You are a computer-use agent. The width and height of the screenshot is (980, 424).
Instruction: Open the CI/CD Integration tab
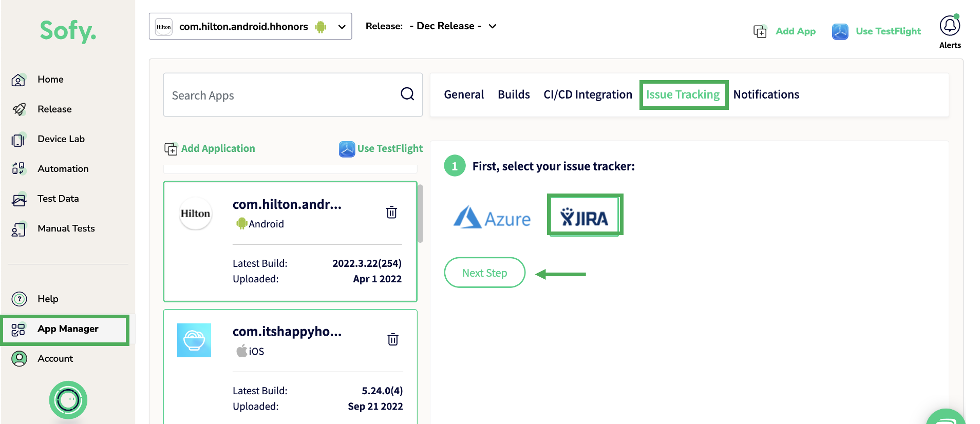point(588,94)
